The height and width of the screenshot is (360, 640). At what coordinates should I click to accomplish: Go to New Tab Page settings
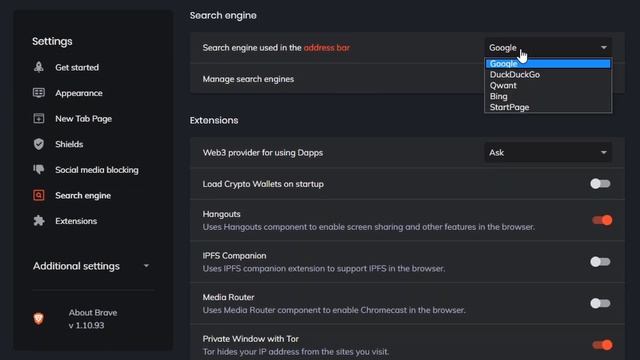[x=83, y=119]
